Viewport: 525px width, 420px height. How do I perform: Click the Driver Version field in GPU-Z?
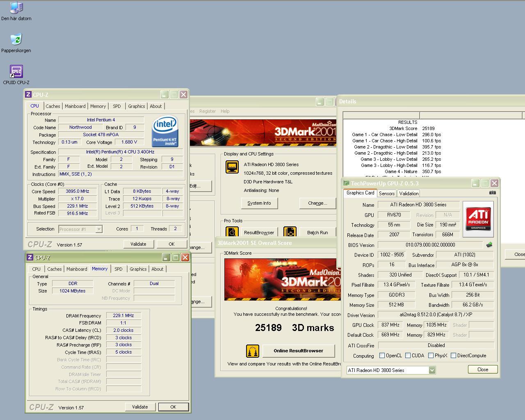[436, 315]
